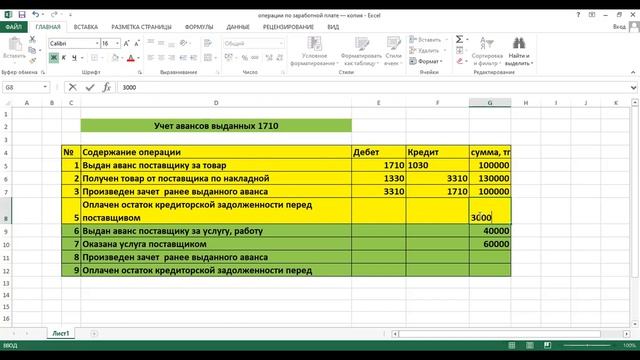Screen dimensions: 640x360
Task: Click the Help question mark icon
Action: point(578,15)
